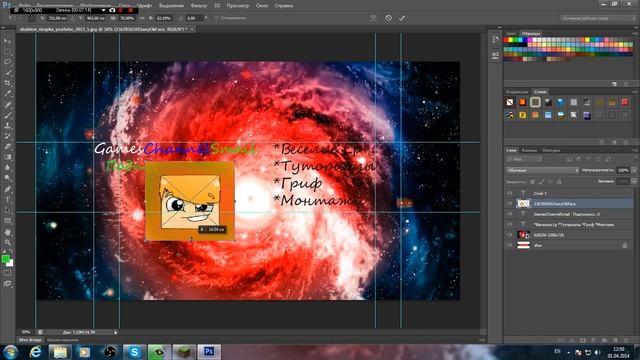Select the Crop tool
The height and width of the screenshot is (360, 640).
(x=7, y=83)
